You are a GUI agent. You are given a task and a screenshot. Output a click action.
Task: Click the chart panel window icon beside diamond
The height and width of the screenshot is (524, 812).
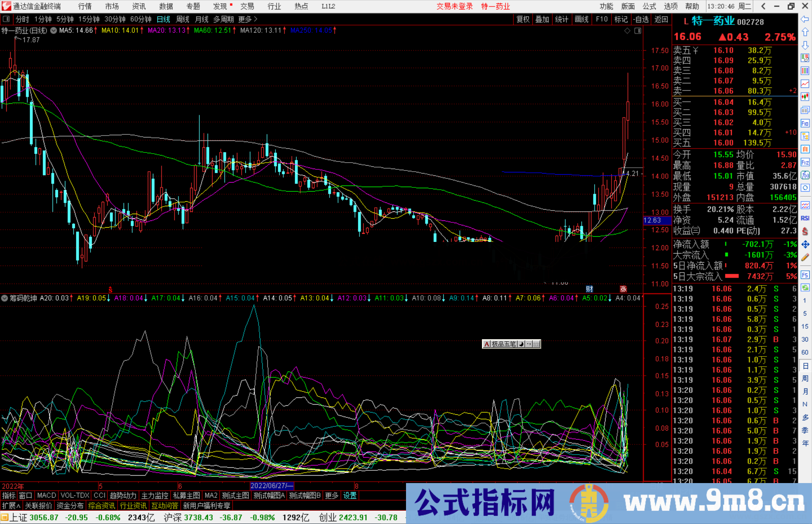click(638, 31)
